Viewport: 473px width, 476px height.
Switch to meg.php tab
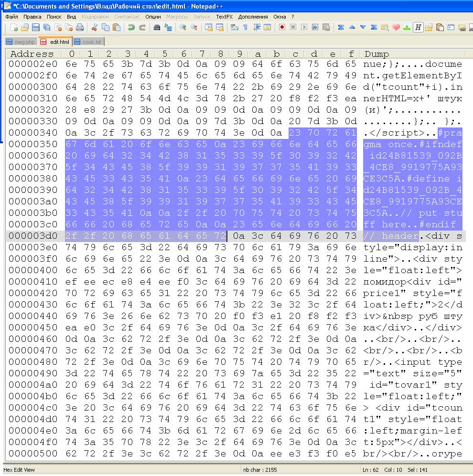point(21,42)
